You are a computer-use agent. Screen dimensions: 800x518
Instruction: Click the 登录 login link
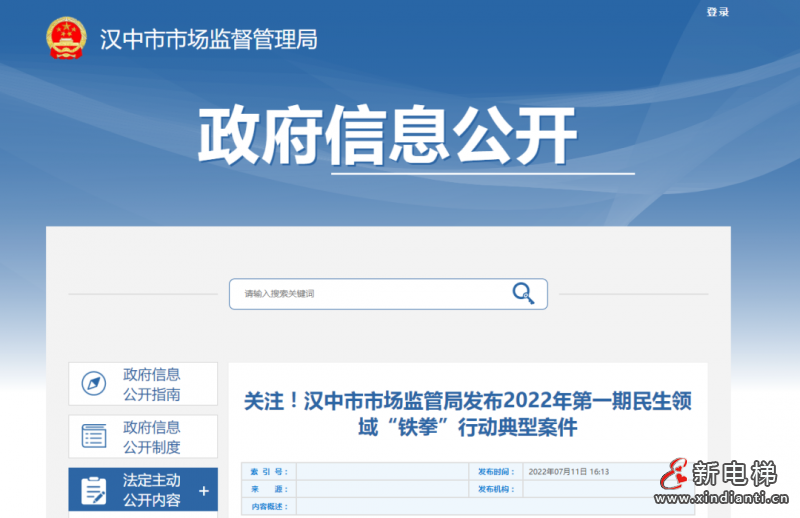pyautogui.click(x=717, y=12)
